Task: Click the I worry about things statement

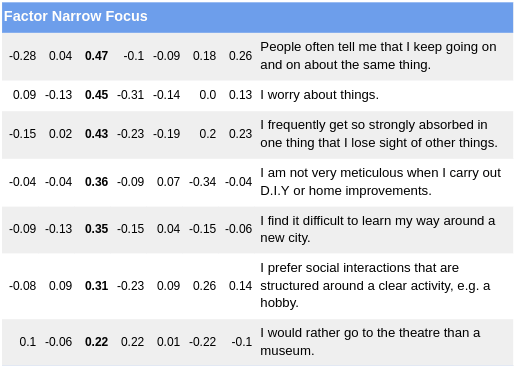Action: [319, 95]
